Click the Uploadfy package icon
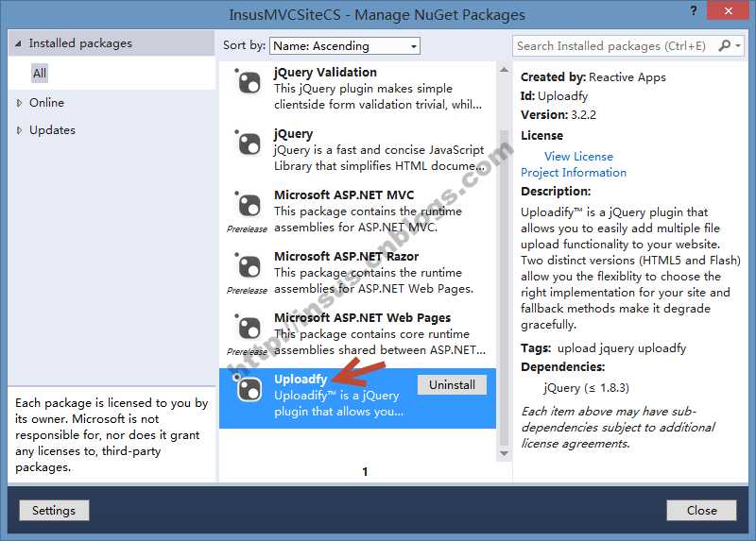Viewport: 756px width, 541px height. [x=249, y=388]
